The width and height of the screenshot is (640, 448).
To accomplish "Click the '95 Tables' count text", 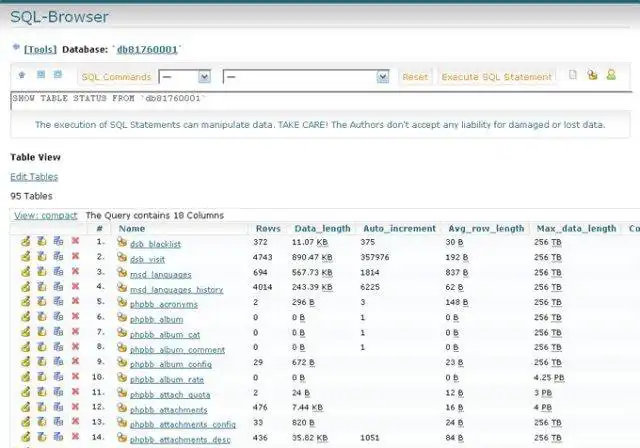I will click(31, 196).
